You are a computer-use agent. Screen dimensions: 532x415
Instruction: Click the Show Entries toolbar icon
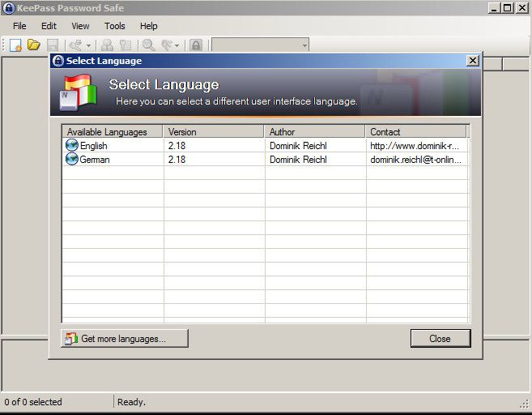[x=168, y=45]
